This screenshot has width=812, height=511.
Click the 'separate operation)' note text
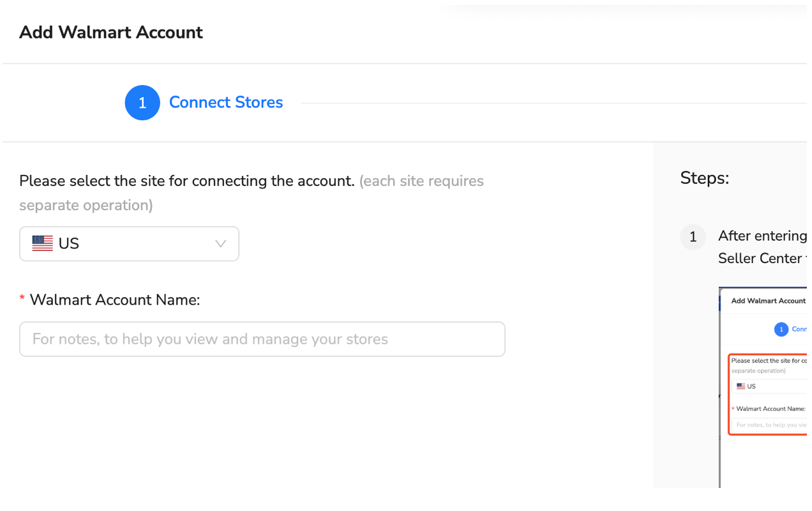coord(86,205)
